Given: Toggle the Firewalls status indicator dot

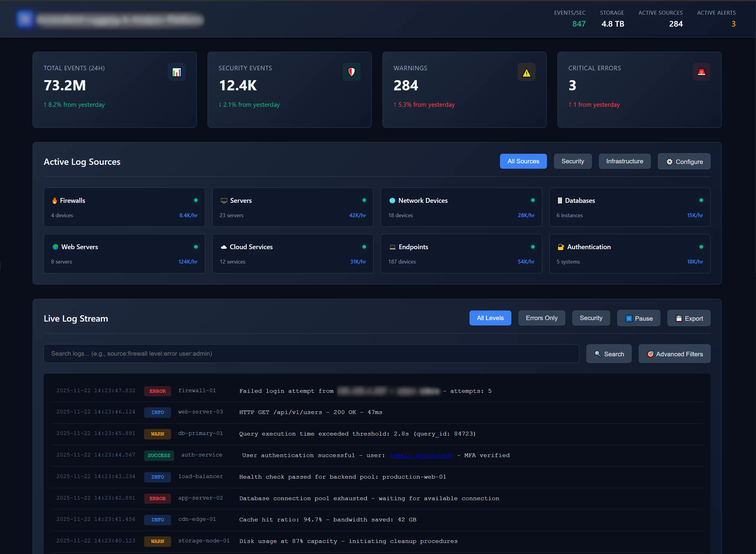Looking at the screenshot, I should click(x=196, y=200).
